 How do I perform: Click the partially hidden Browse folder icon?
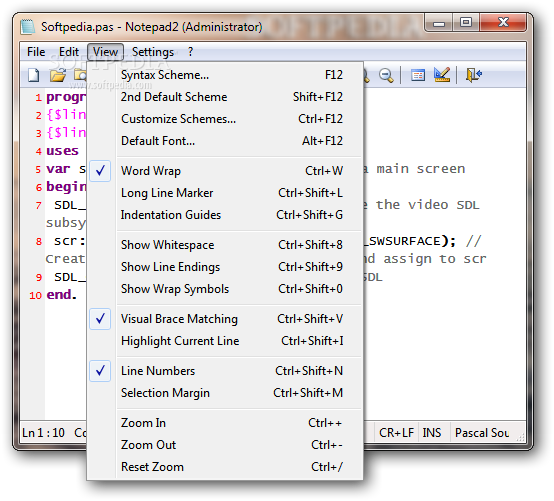coord(80,75)
